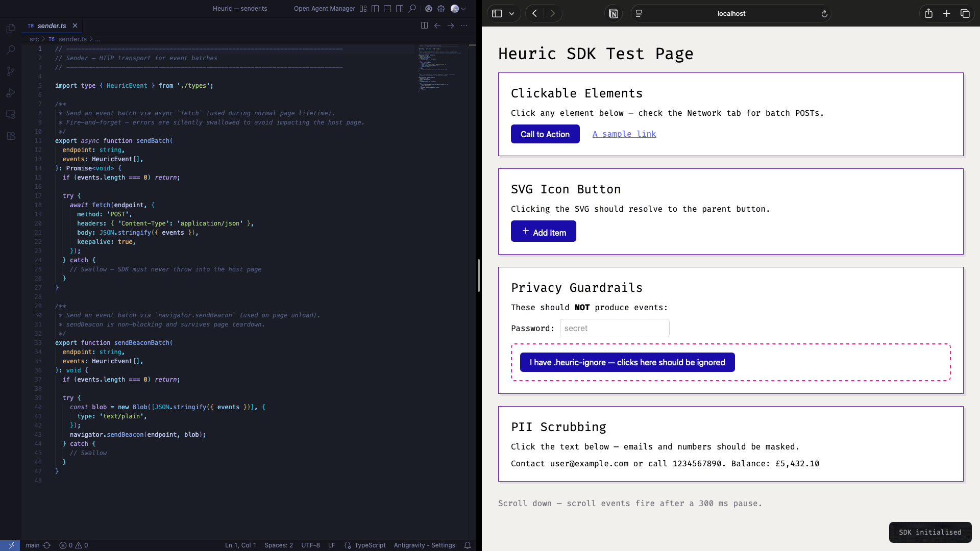This screenshot has height=551, width=980.
Task: Change the LF end-of-line sequence
Action: click(x=332, y=545)
